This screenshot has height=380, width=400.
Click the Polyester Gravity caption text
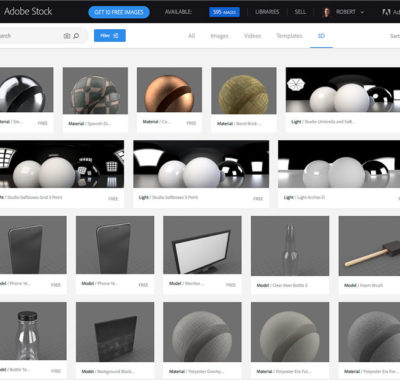click(x=197, y=371)
